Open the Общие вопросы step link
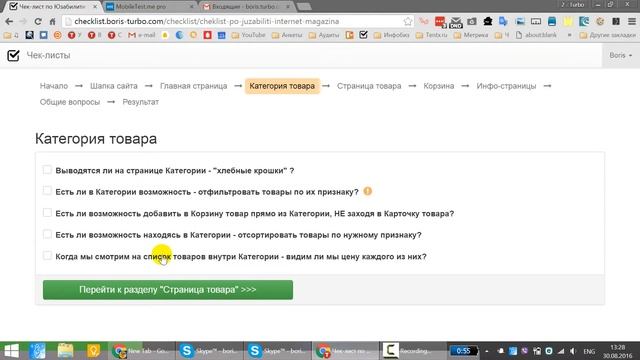The width and height of the screenshot is (640, 360). 70,102
